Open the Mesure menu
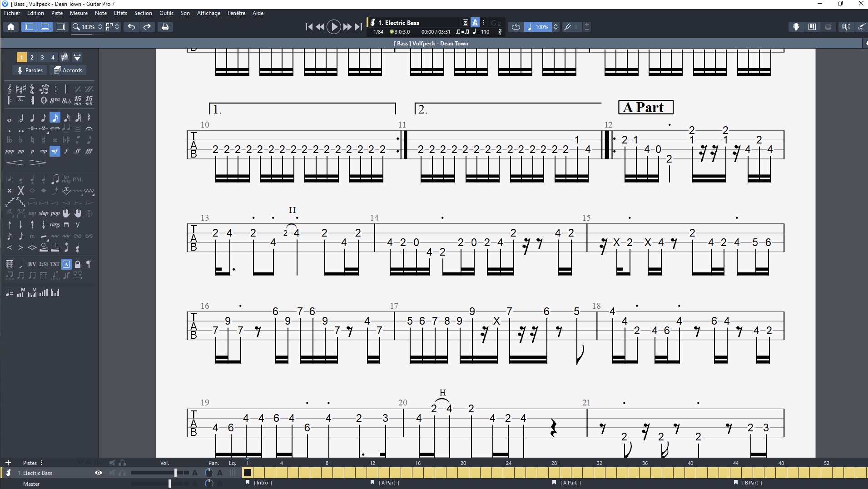Screen dimensions: 868x489 pyautogui.click(x=78, y=13)
